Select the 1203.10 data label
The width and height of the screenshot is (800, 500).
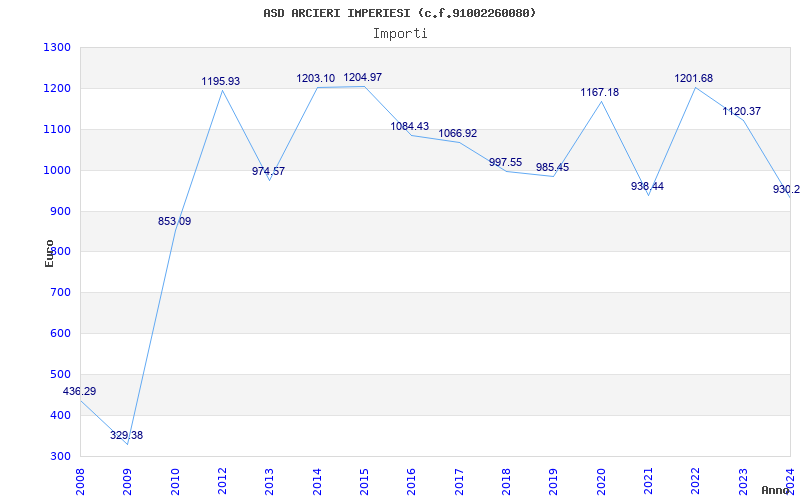[316, 79]
